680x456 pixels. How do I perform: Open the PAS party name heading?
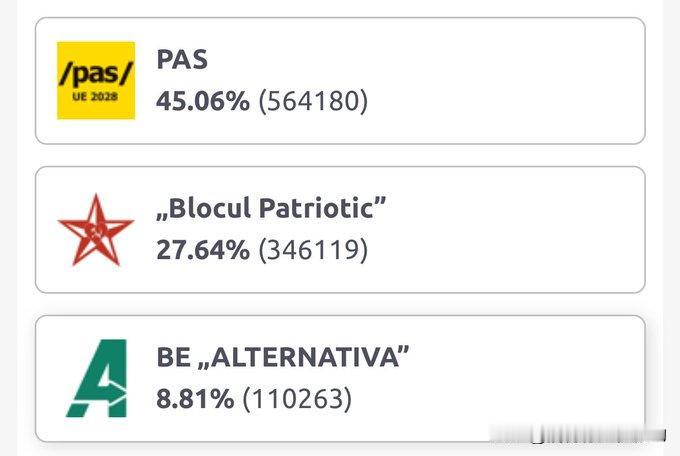coord(182,59)
